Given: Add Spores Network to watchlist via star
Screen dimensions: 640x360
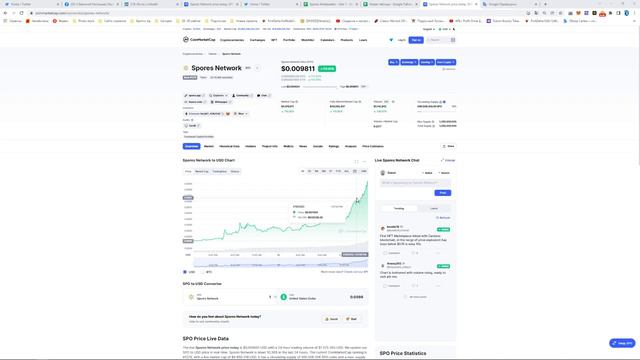Looking at the screenshot, I should (x=257, y=68).
